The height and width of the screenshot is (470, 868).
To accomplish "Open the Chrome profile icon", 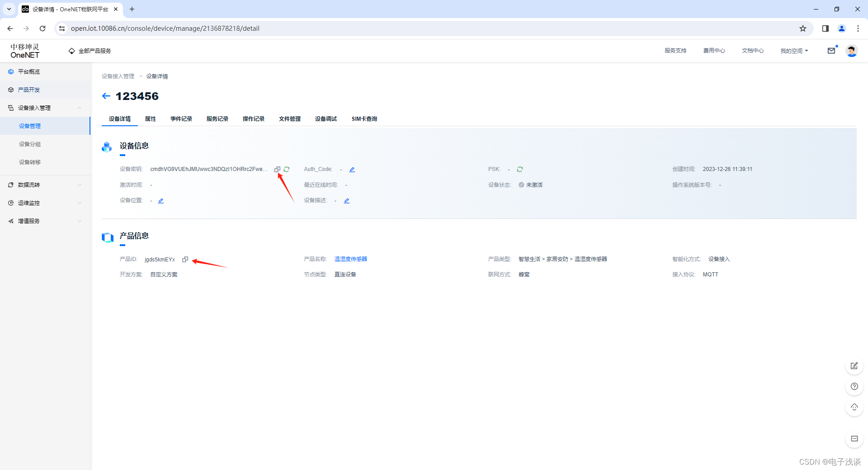I will (842, 28).
